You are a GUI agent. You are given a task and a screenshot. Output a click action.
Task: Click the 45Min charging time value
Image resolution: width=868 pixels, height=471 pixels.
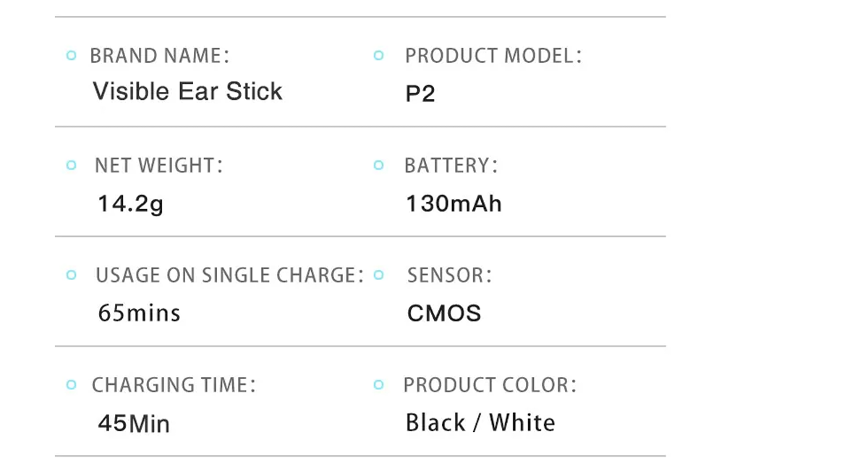(134, 423)
